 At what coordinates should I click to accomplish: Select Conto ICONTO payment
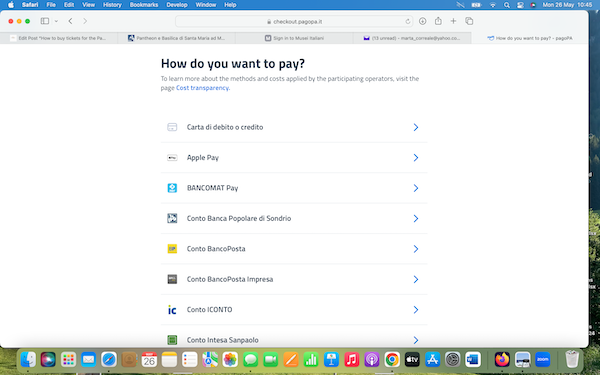[294, 310]
